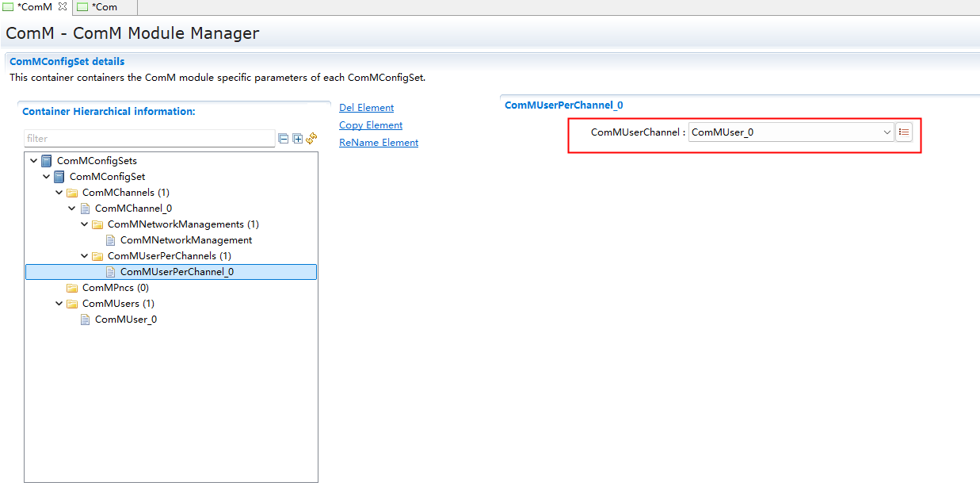Open the ComMUserChannel dropdown
The height and width of the screenshot is (490, 980).
tap(887, 132)
